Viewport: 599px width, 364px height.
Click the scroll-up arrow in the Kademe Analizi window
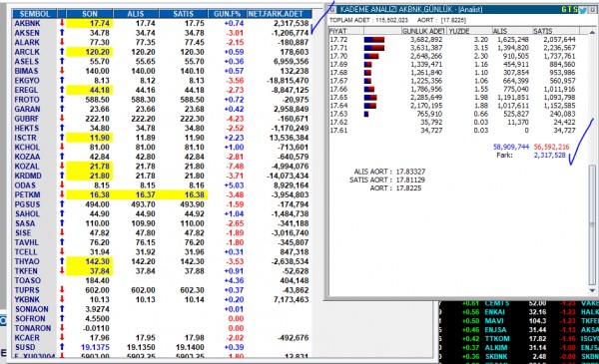(x=592, y=32)
